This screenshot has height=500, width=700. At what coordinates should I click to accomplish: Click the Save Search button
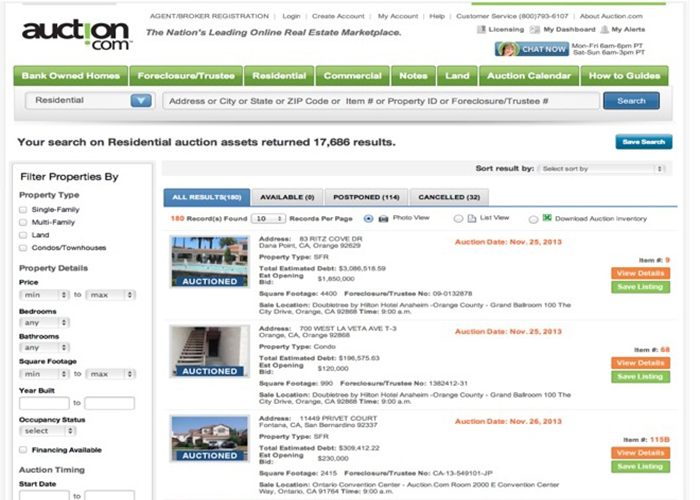(644, 142)
